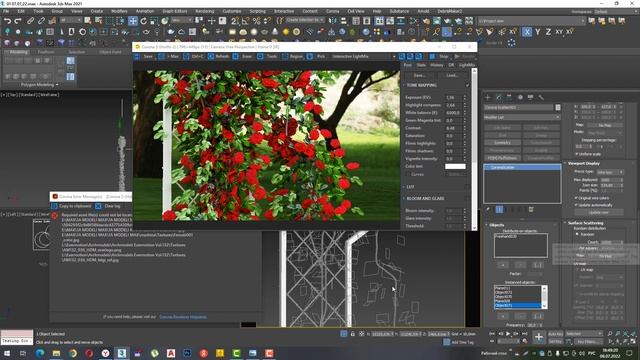
Task: Collapse the Viewport Display rollout
Action: coord(565,163)
